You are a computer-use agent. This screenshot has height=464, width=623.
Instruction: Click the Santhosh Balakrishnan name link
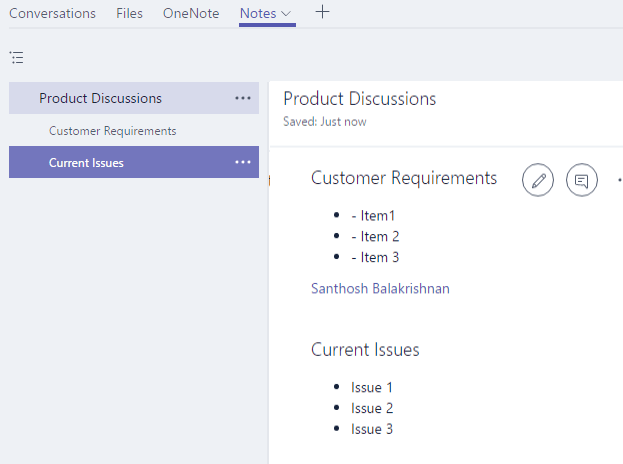click(380, 288)
